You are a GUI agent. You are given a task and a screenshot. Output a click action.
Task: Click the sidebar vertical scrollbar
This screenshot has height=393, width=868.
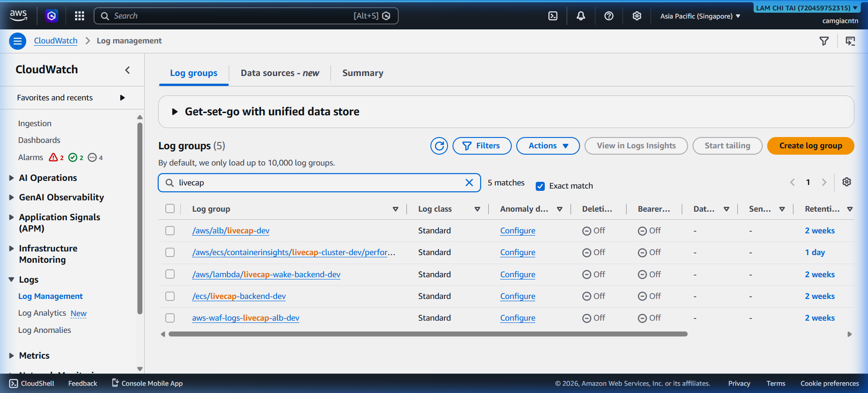pos(140,218)
